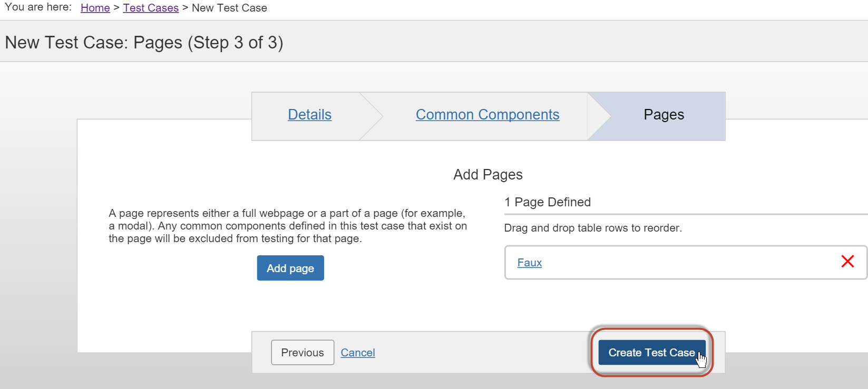Navigate to Home in the breadcrumb
The height and width of the screenshot is (389, 868).
coord(95,8)
